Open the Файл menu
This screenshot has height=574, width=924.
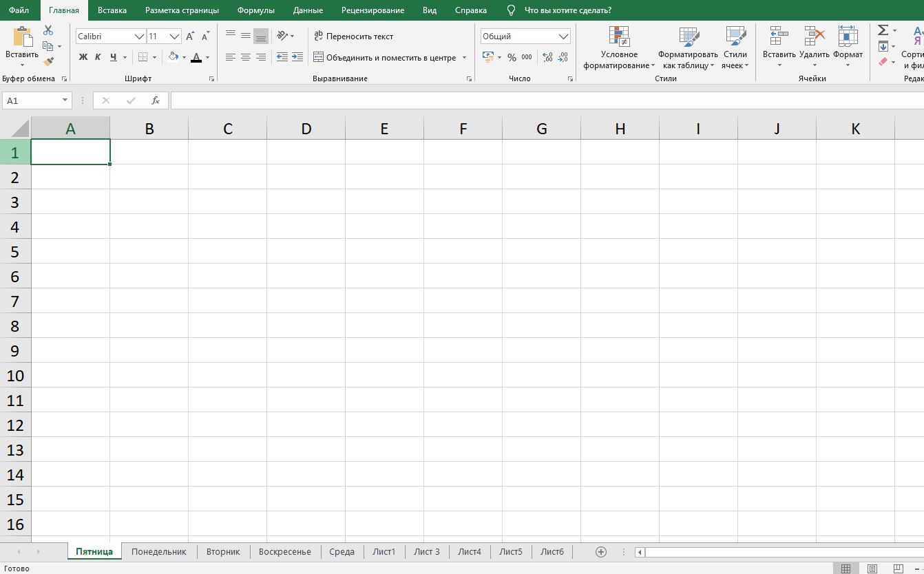pyautogui.click(x=19, y=10)
